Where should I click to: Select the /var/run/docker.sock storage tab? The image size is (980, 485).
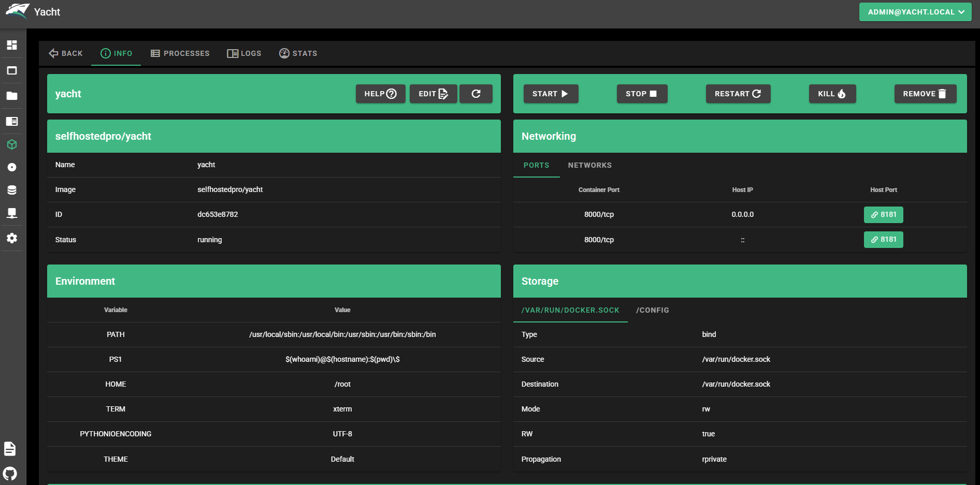[x=570, y=310]
